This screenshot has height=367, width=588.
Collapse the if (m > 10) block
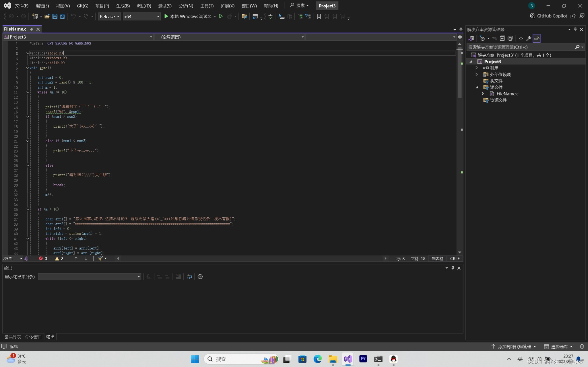pyautogui.click(x=28, y=209)
